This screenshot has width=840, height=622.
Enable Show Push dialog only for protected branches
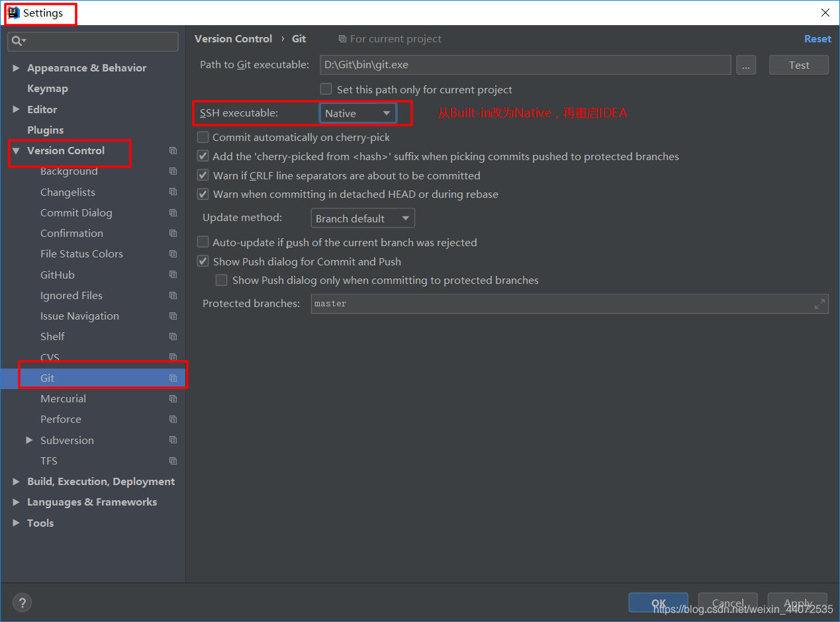(222, 281)
